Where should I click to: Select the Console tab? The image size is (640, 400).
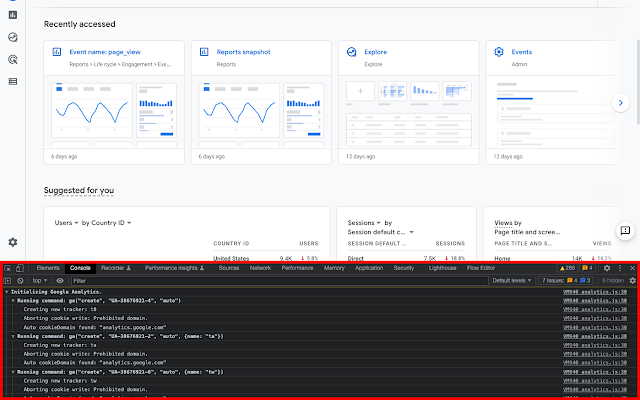tap(80, 268)
